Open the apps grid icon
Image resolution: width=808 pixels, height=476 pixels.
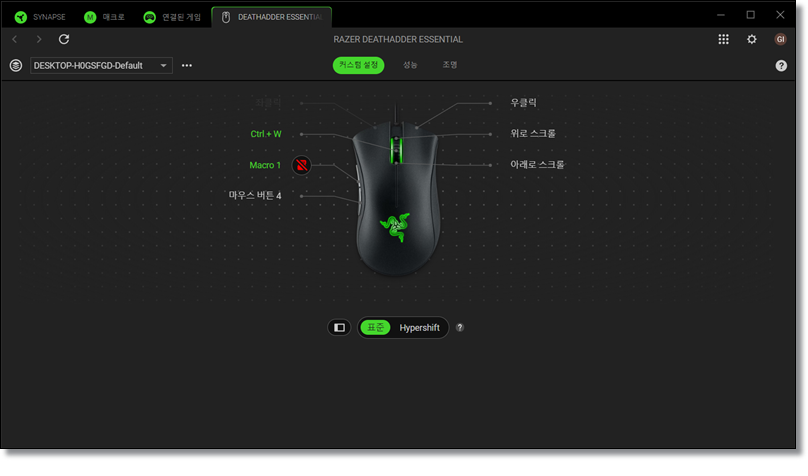coord(723,39)
